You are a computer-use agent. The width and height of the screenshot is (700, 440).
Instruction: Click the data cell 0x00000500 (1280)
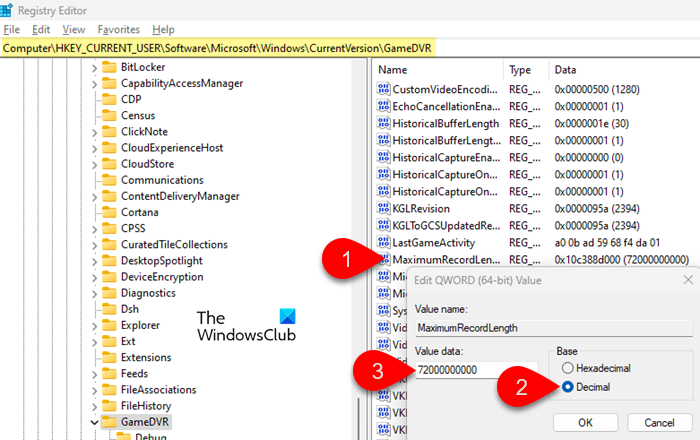tap(597, 89)
